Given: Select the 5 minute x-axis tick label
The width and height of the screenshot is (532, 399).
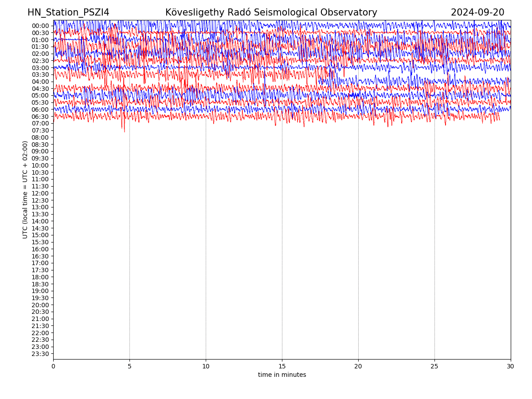Looking at the screenshot, I should point(129,367).
